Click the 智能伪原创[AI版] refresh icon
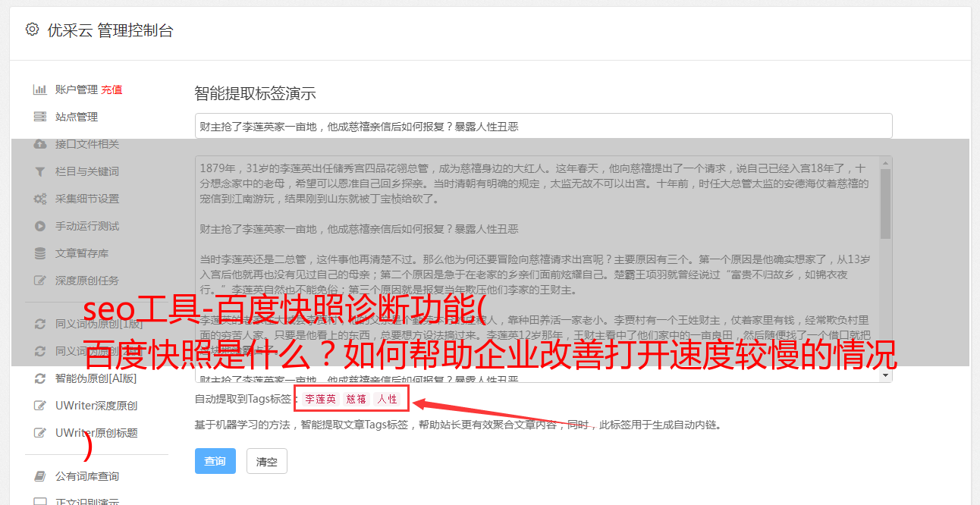The width and height of the screenshot is (980, 505). pyautogui.click(x=40, y=378)
